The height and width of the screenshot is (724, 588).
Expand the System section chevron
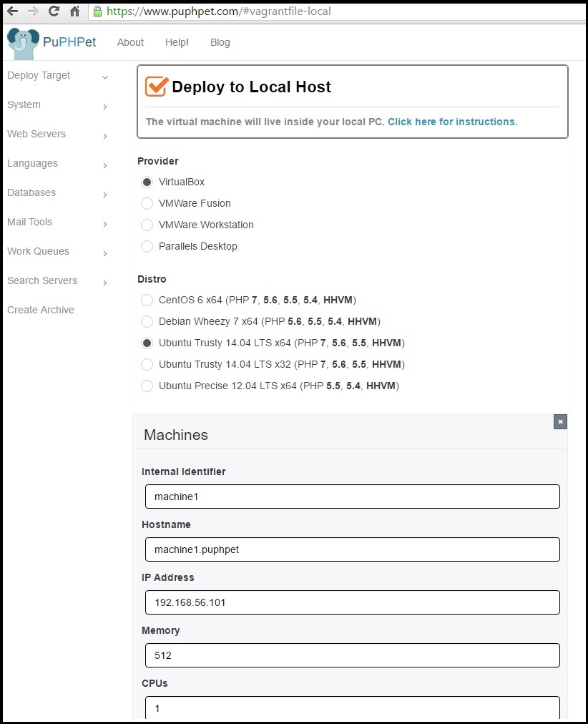coord(105,107)
